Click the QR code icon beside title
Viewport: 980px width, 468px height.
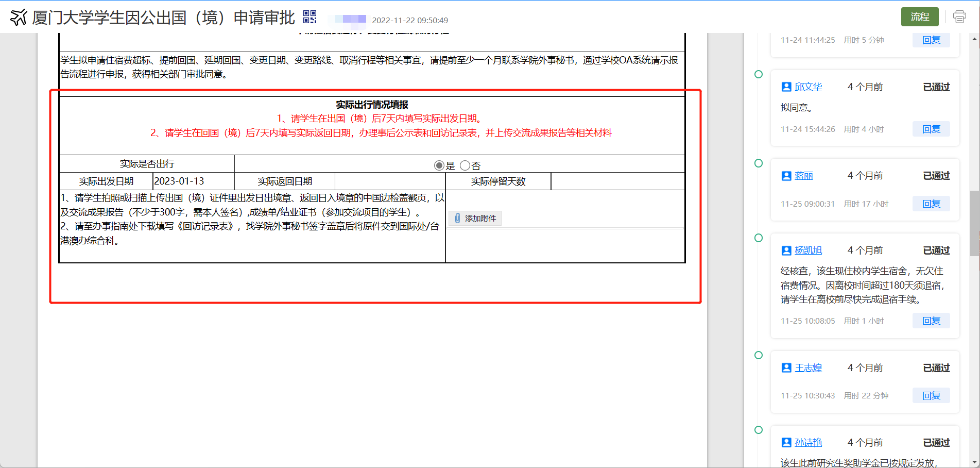310,17
